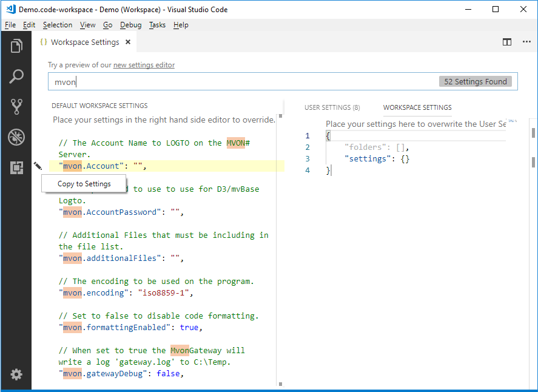Image resolution: width=538 pixels, height=392 pixels.
Task: Close the Visual Studio Code window
Action: [x=523, y=9]
